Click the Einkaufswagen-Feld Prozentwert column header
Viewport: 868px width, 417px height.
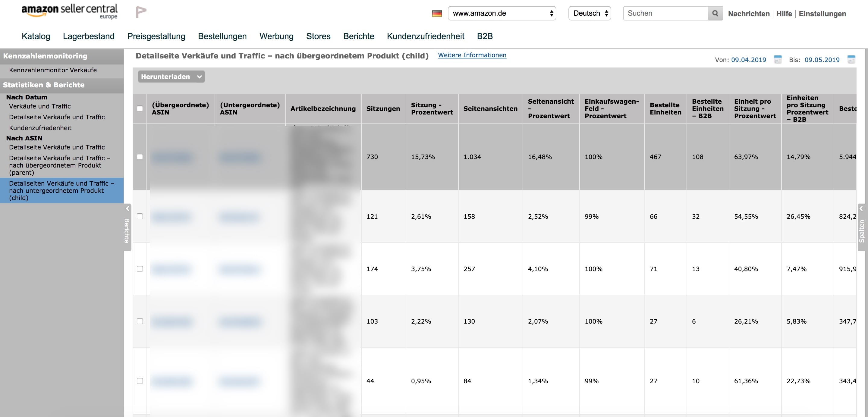[612, 108]
